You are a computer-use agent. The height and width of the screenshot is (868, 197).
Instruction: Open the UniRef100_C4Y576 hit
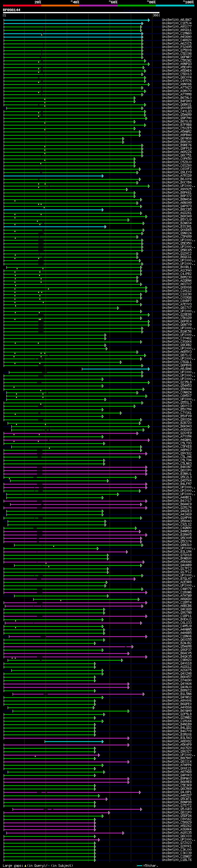(x=177, y=81)
